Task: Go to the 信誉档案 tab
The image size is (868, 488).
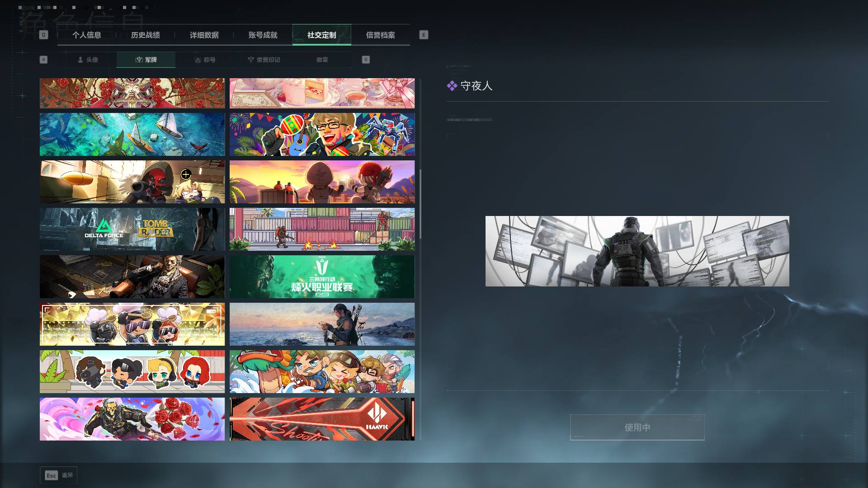Action: click(x=380, y=35)
